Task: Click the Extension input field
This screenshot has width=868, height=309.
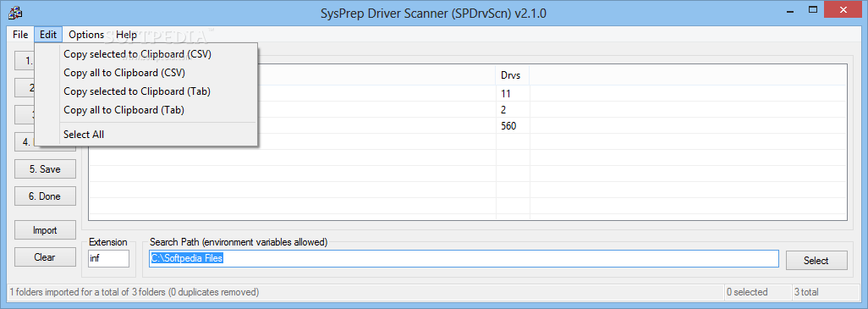Action: [108, 258]
